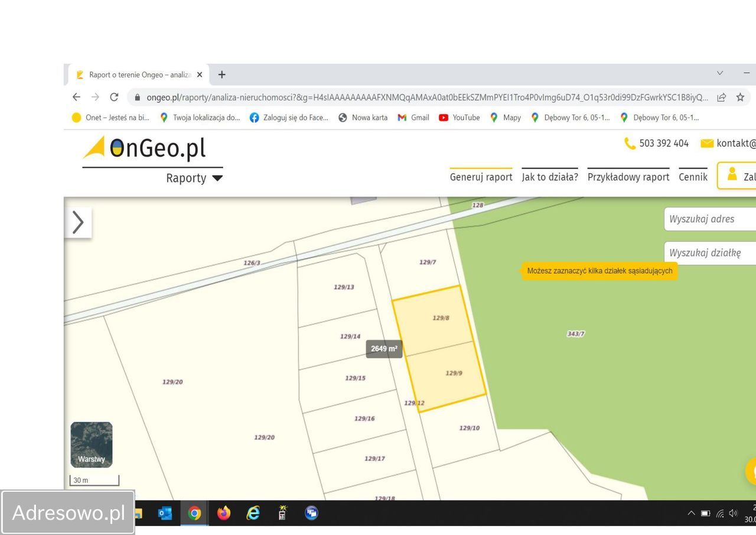The width and height of the screenshot is (756, 535).
Task: Open a new browser tab
Action: 221,74
